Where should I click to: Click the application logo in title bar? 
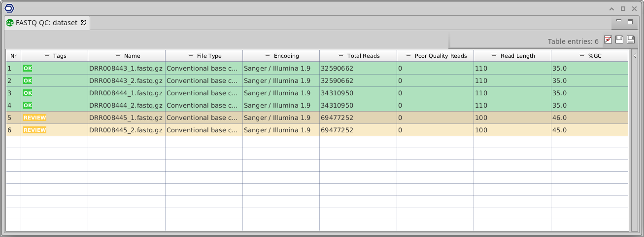[x=9, y=8]
